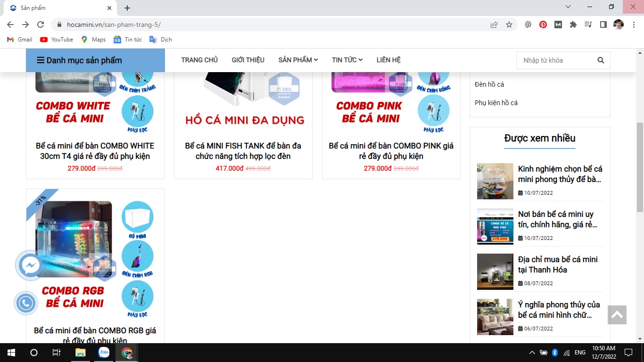Open the Windows Start menu
Image resolution: width=644 pixels, height=362 pixels.
tap(11, 353)
